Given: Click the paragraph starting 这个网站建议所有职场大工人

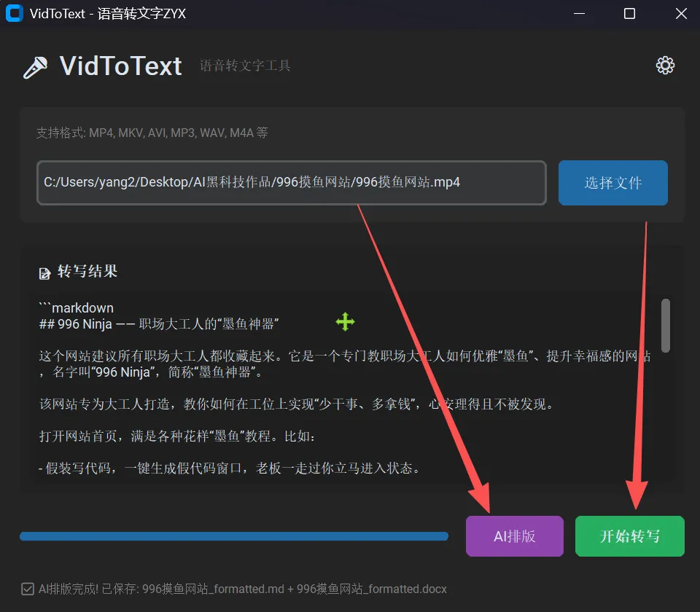Looking at the screenshot, I should point(345,364).
